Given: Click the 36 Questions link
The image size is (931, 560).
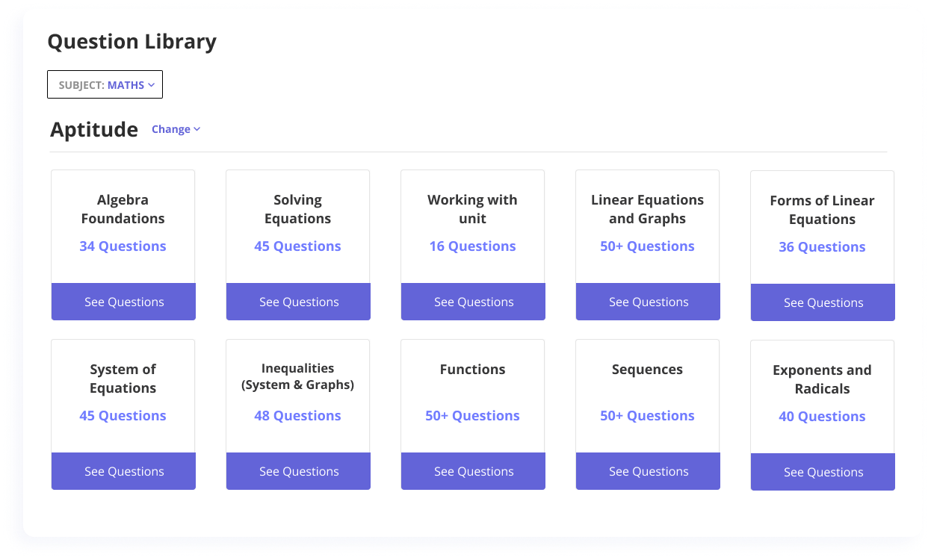Looking at the screenshot, I should tap(822, 247).
